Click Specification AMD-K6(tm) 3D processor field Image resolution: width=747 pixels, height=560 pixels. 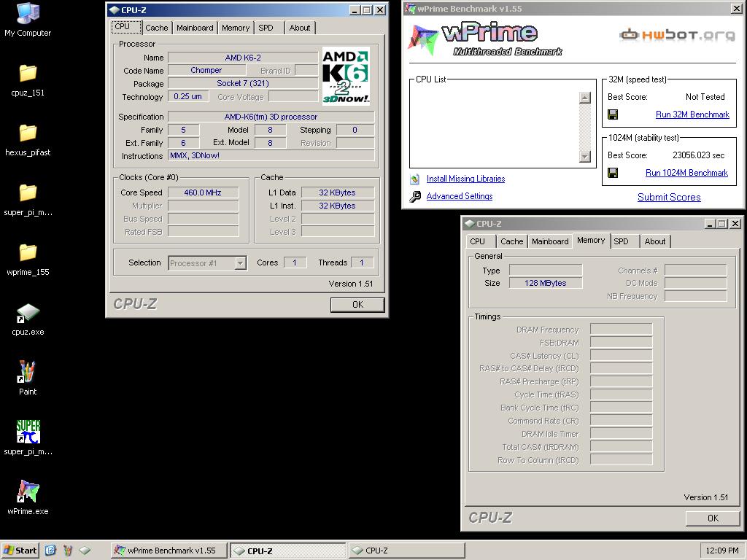pos(271,117)
